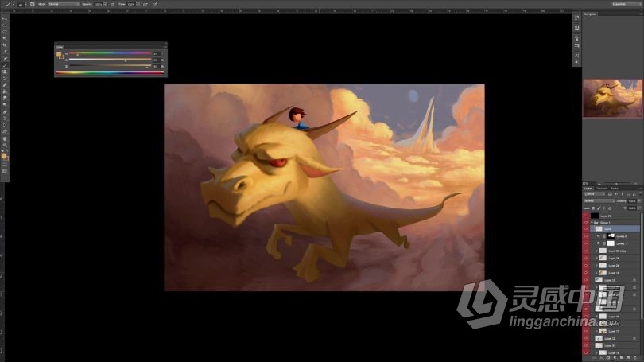Click add layer mask icon
This screenshot has width=644, height=362.
point(608,358)
